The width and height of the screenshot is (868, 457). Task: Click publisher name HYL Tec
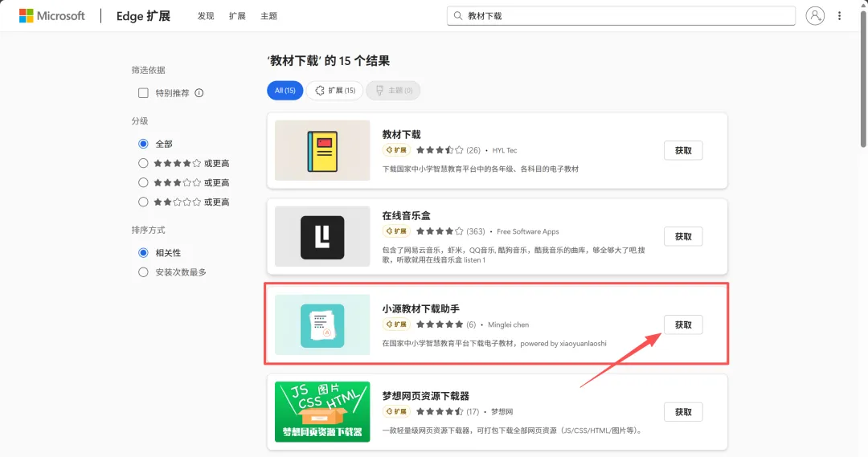(504, 150)
